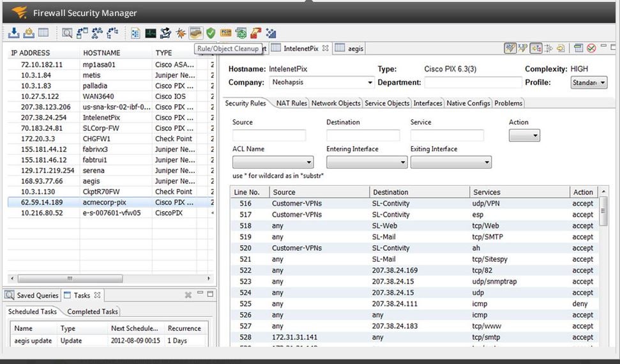Click the Service filter input field
620x364 pixels.
pyautogui.click(x=447, y=135)
